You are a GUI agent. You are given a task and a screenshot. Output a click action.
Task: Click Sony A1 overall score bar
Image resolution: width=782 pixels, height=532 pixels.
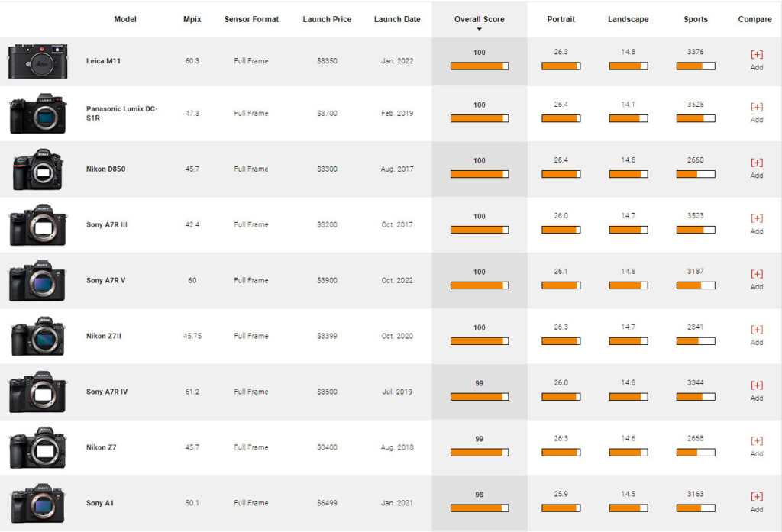pyautogui.click(x=480, y=508)
